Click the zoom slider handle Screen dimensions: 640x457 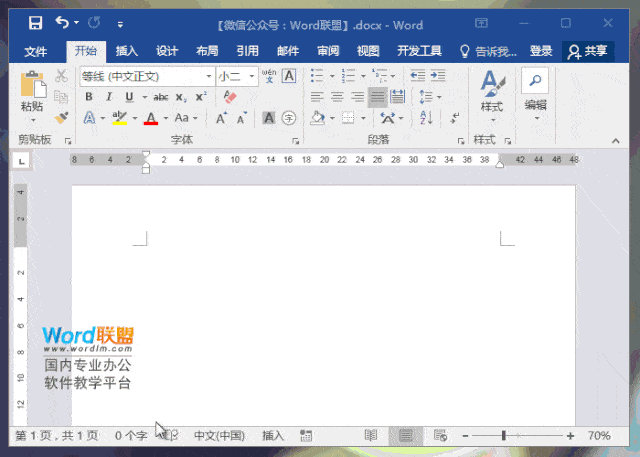(x=504, y=436)
